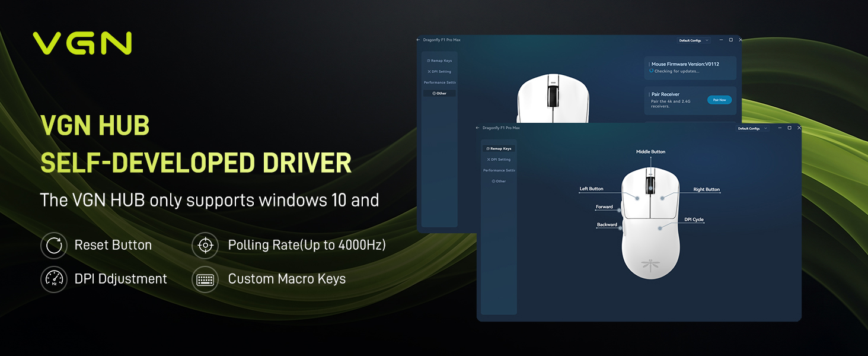This screenshot has height=356, width=868.
Task: Click 'only supports windows 10' sentence
Action: pyautogui.click(x=209, y=200)
